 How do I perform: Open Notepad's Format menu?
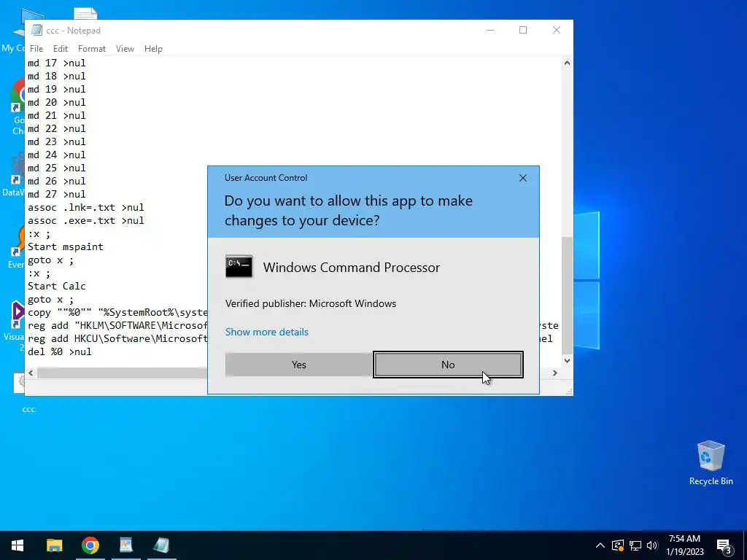coord(91,49)
